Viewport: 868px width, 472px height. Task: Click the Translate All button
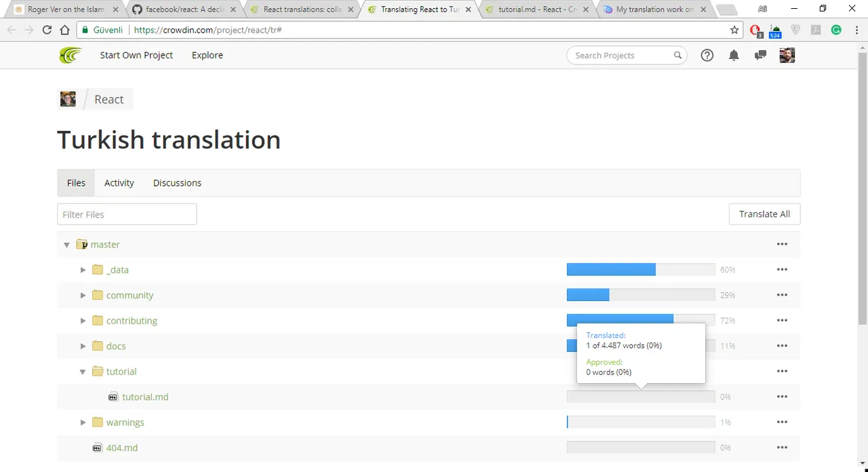764,214
